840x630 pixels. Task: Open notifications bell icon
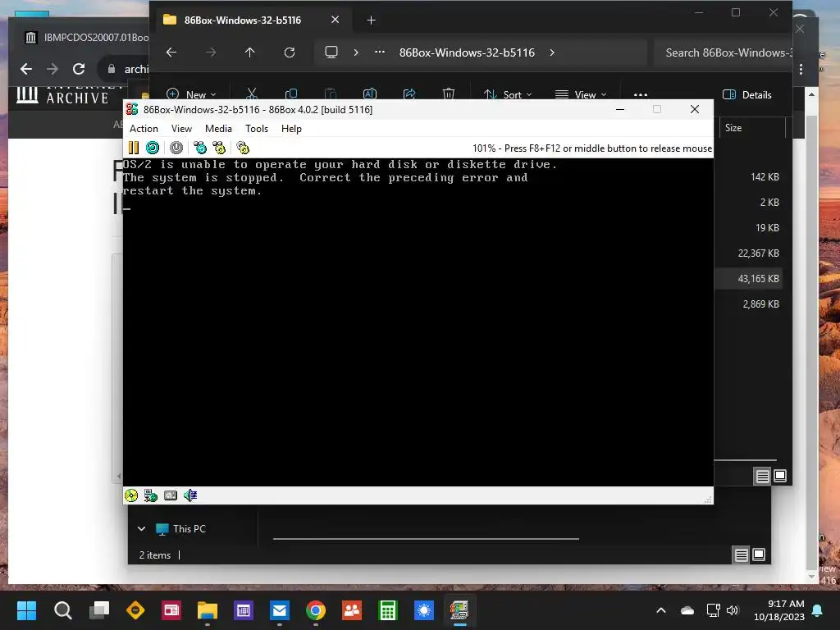point(818,610)
